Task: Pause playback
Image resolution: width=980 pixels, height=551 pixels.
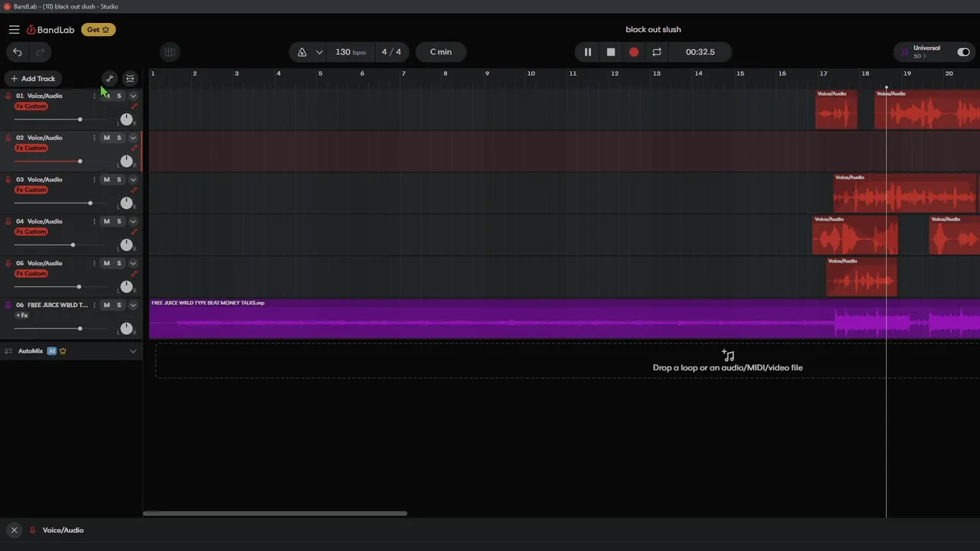Action: (x=587, y=52)
